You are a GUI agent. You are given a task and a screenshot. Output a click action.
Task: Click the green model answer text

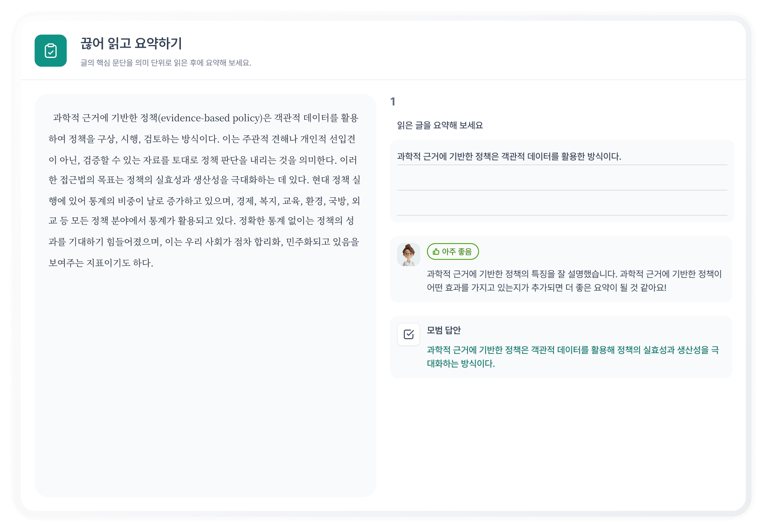[572, 357]
